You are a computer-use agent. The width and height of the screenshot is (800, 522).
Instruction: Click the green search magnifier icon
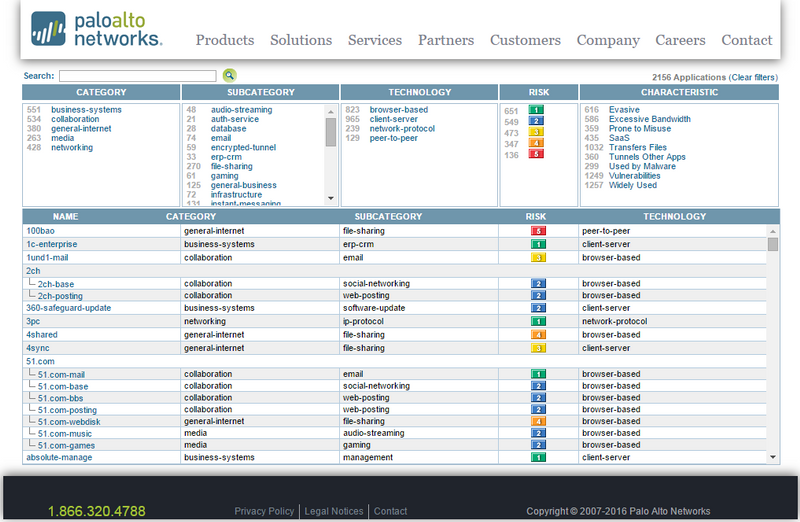[x=229, y=75]
